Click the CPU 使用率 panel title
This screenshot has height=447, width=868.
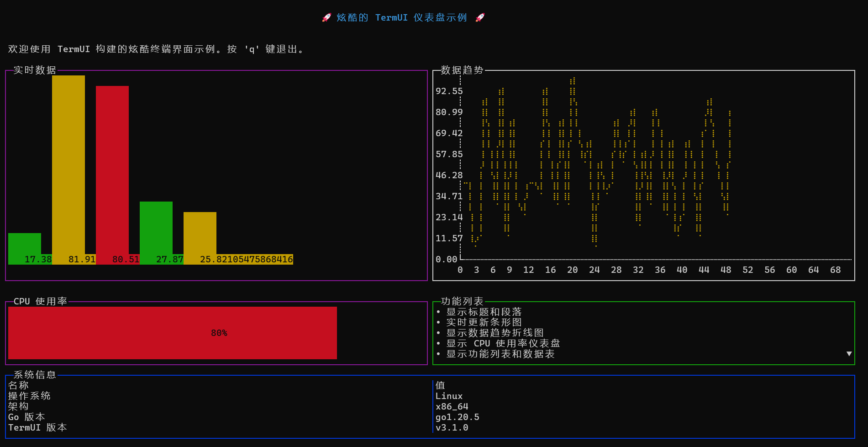[40, 301]
